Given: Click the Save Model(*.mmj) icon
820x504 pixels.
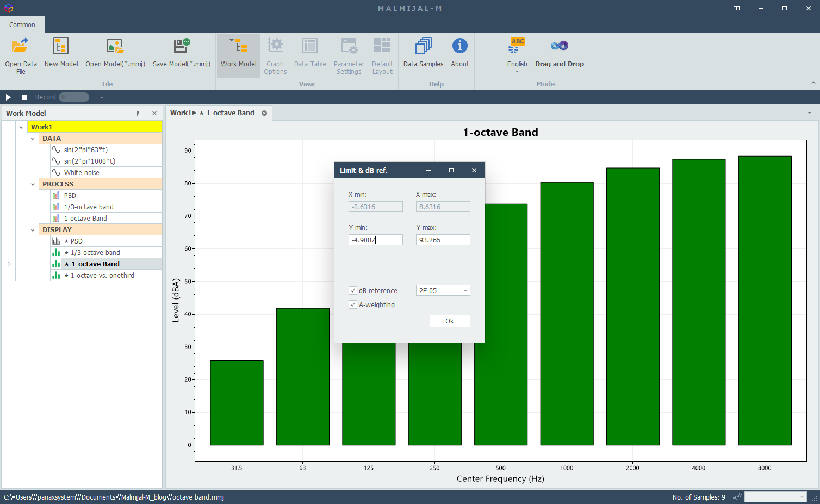Looking at the screenshot, I should (181, 47).
